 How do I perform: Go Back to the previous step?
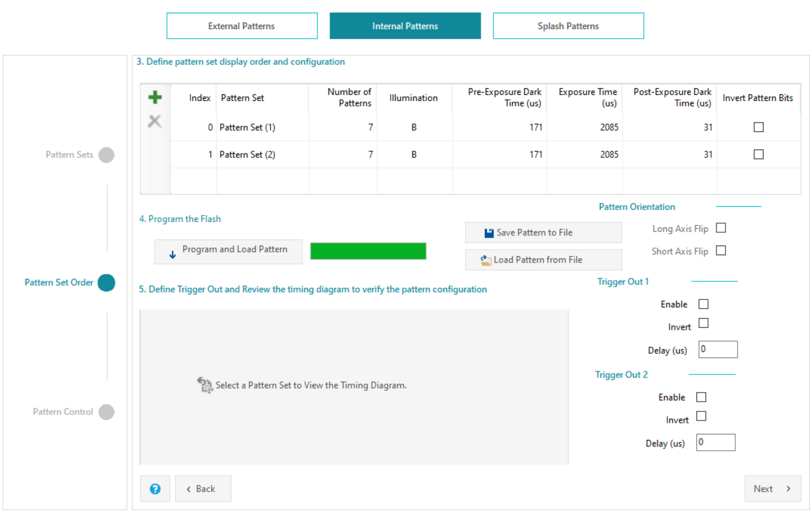pos(203,489)
